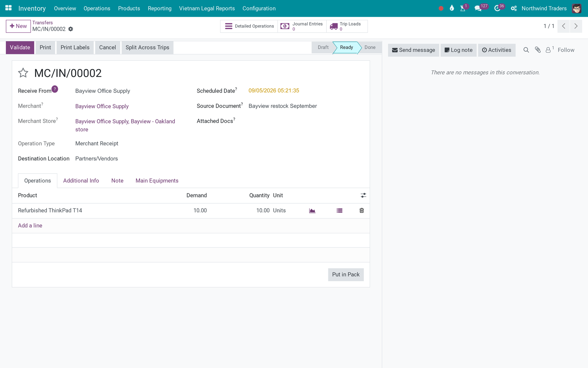Sort by Product column header

(x=28, y=195)
